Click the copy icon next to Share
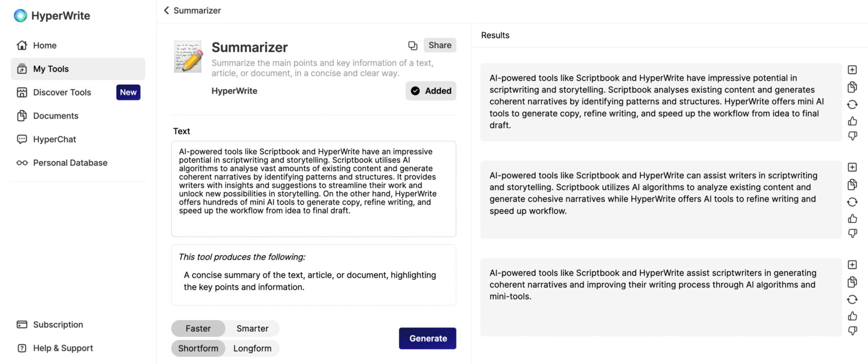Screen dimensions: 868x364 click(x=413, y=46)
